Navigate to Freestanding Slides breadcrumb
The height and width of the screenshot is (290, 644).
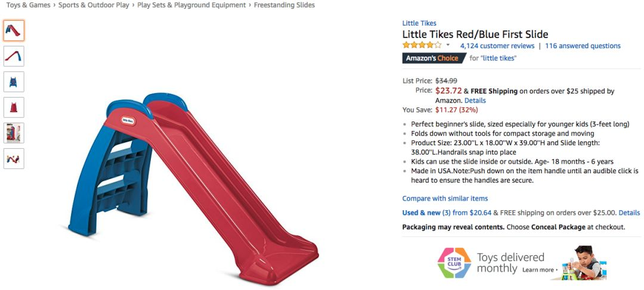click(284, 5)
